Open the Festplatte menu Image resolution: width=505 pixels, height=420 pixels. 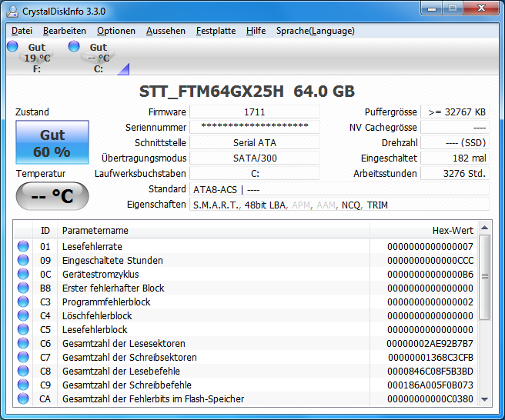[x=216, y=31]
